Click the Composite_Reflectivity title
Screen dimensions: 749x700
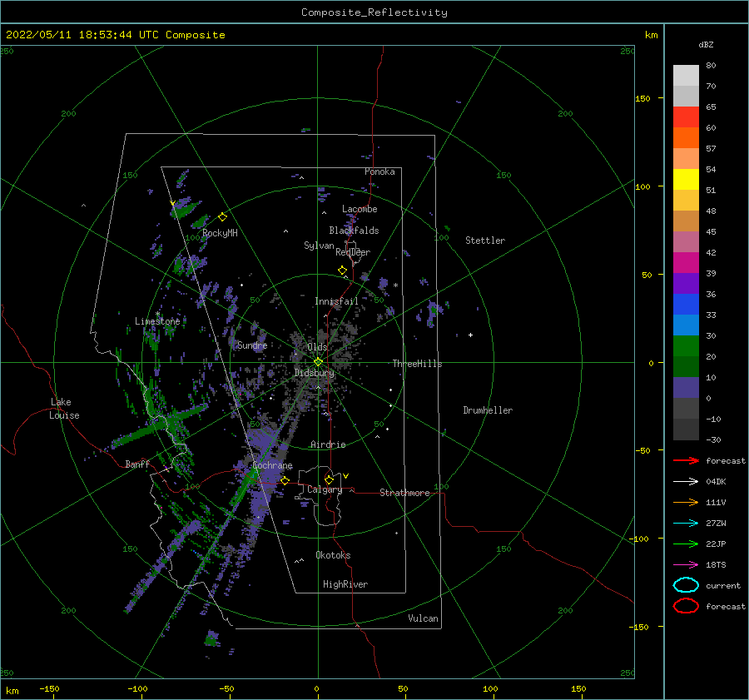374,12
